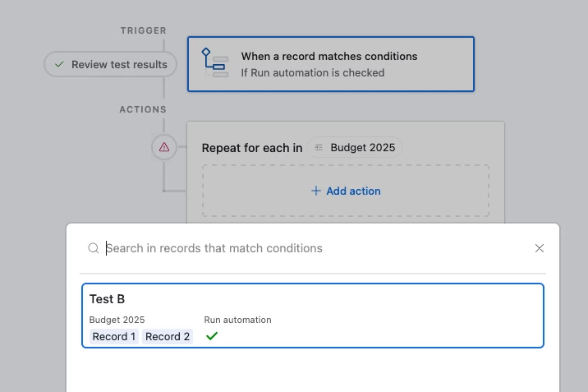The image size is (588, 392).
Task: Click the Review test results button
Action: (x=110, y=64)
